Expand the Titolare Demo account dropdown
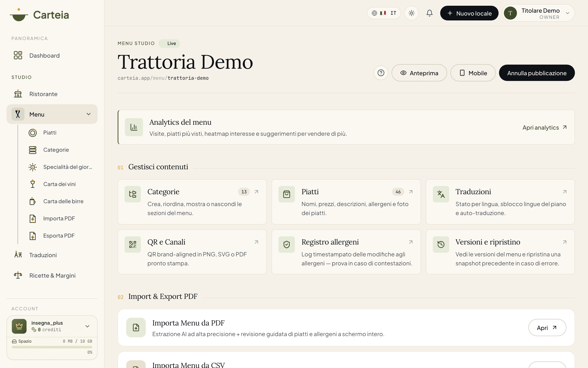Viewport: 588px width, 368px height. click(x=538, y=13)
